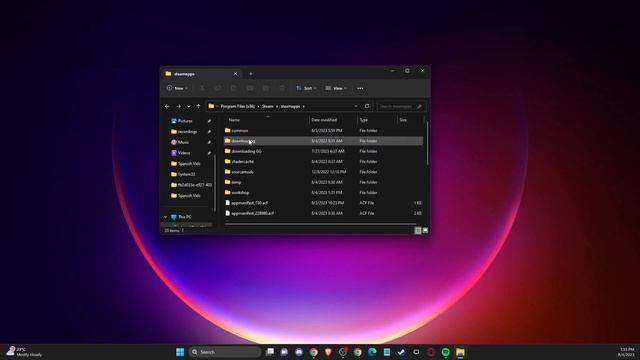Expand the recent locations chevron

pyautogui.click(x=189, y=106)
